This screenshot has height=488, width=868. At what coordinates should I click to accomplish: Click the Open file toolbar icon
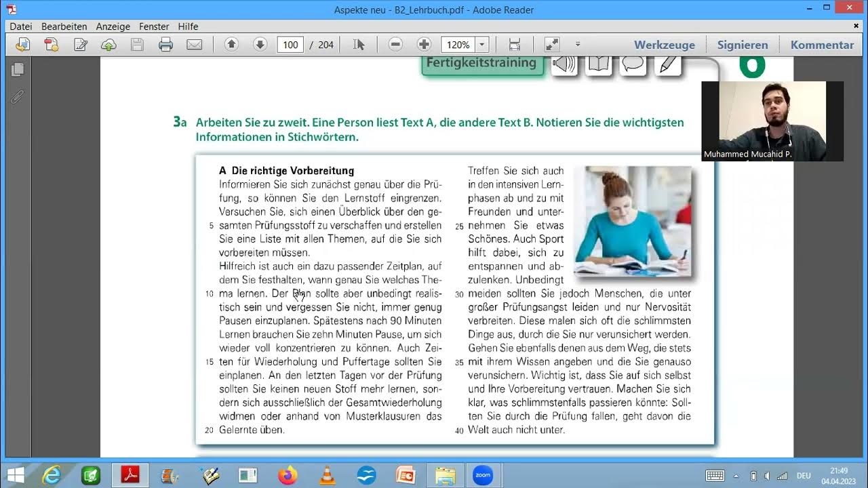22,45
